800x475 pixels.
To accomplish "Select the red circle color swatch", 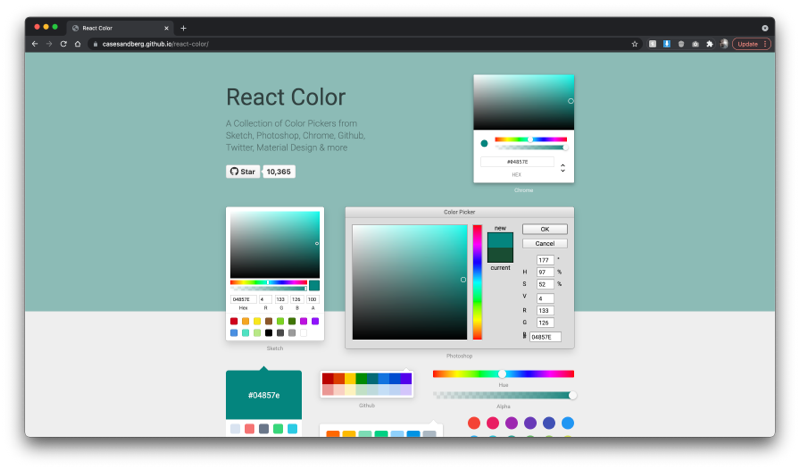I will click(x=474, y=423).
